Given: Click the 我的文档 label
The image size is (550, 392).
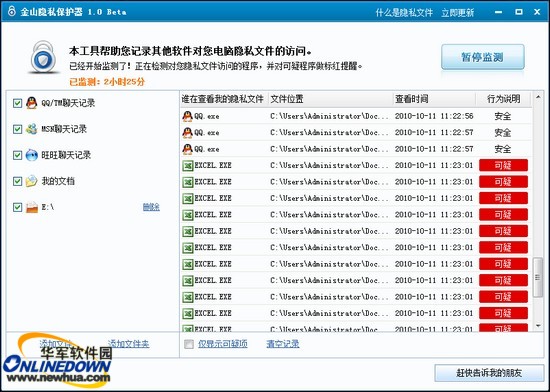Looking at the screenshot, I should click(x=58, y=181).
